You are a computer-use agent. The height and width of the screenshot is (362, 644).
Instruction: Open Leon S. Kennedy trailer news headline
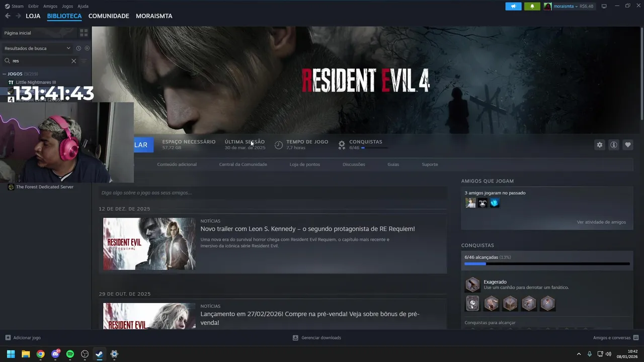click(307, 229)
